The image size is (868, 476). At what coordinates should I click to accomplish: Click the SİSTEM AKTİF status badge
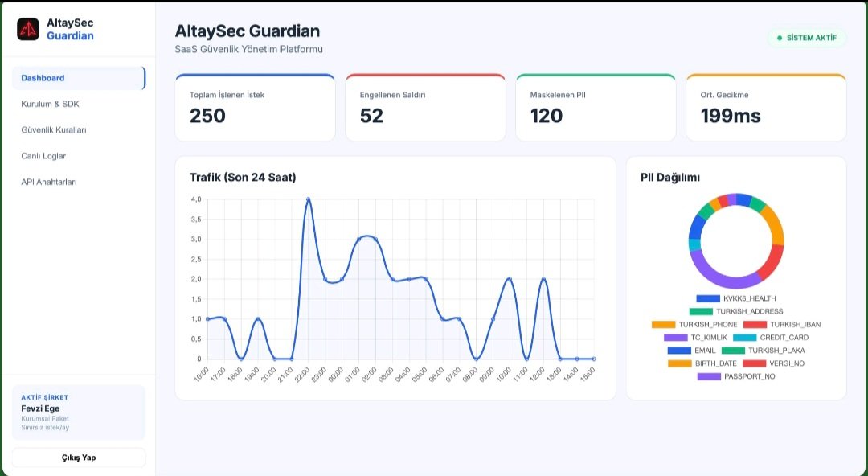coord(807,39)
